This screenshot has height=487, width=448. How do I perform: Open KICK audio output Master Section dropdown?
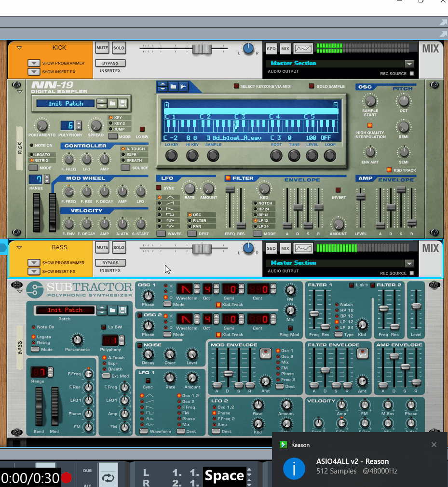409,64
